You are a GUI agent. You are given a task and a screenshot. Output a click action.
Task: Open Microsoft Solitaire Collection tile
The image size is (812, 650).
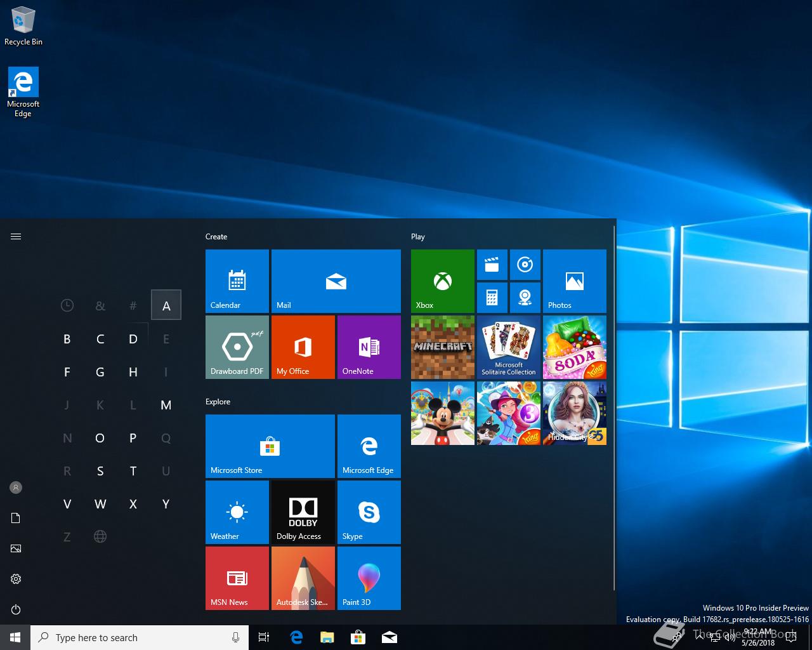pos(509,347)
